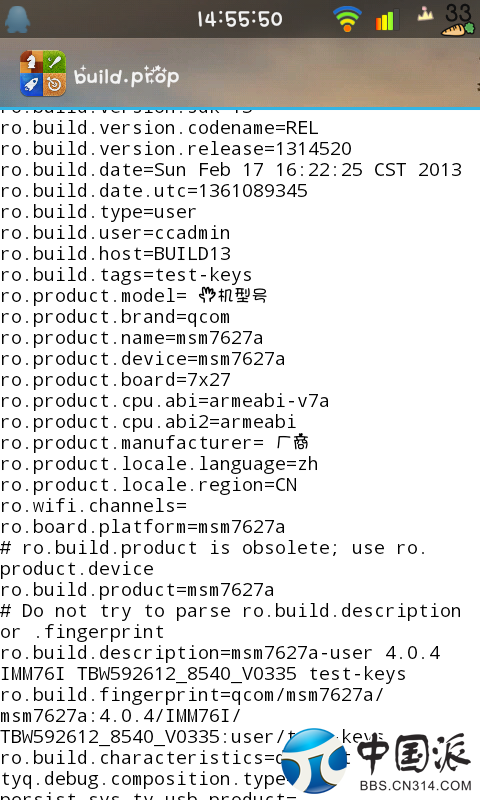Tap the ro.product.brand=qcom line

(x=115, y=317)
